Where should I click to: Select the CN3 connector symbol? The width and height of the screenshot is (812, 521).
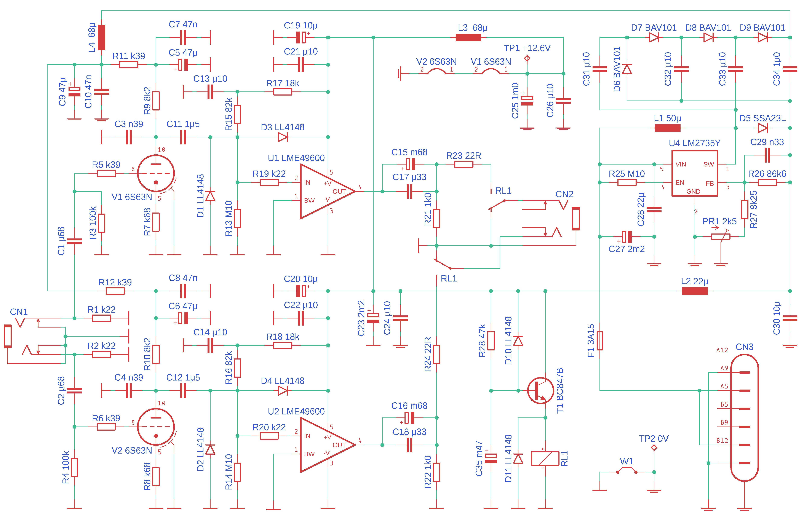tap(744, 418)
